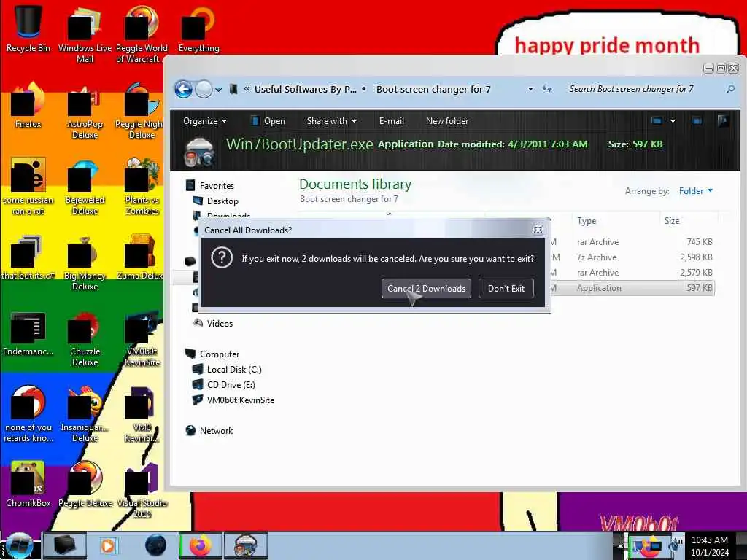Screen dimensions: 747x560
Task: Click the dark globe taskbar icon
Action: tap(156, 545)
